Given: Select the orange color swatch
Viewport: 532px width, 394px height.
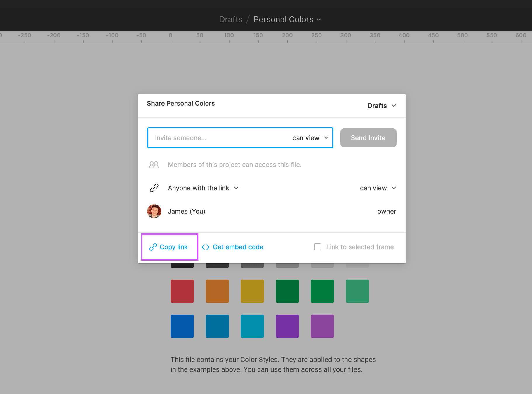Looking at the screenshot, I should pyautogui.click(x=217, y=291).
